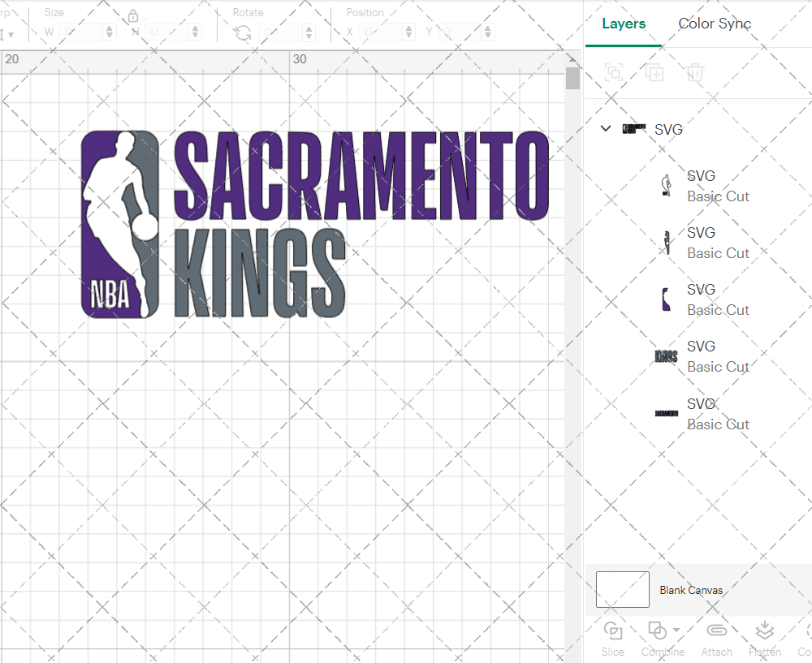Image resolution: width=812 pixels, height=663 pixels.
Task: Open the Color Sync tab
Action: [715, 24]
